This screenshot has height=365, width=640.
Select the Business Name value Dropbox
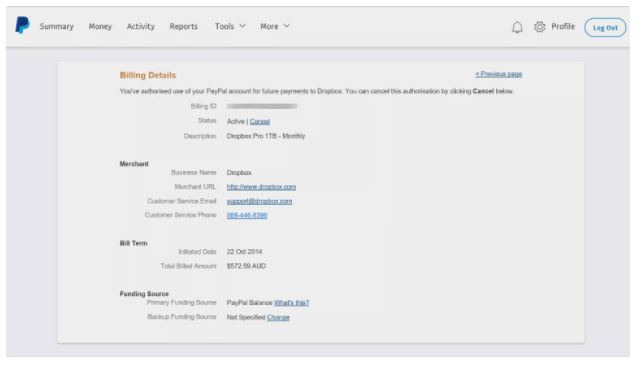coord(239,173)
